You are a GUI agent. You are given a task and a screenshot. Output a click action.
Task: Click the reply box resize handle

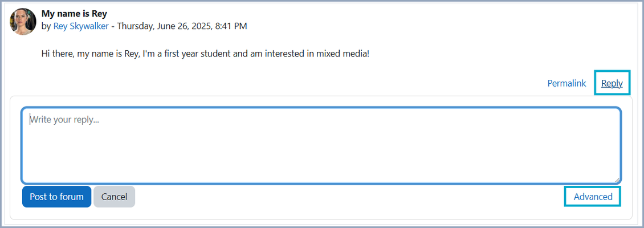617,179
